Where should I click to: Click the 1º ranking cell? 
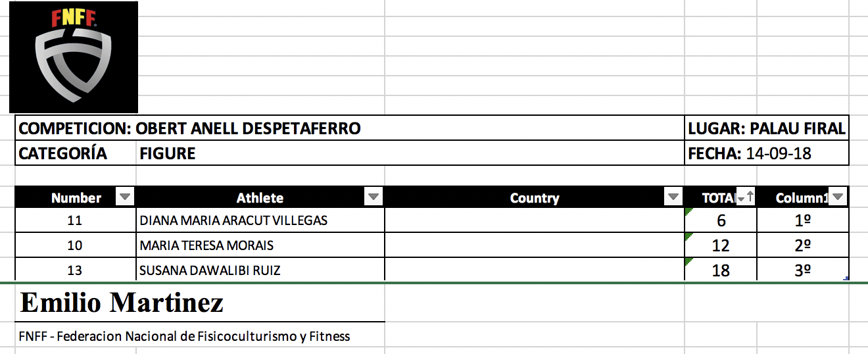(x=802, y=220)
